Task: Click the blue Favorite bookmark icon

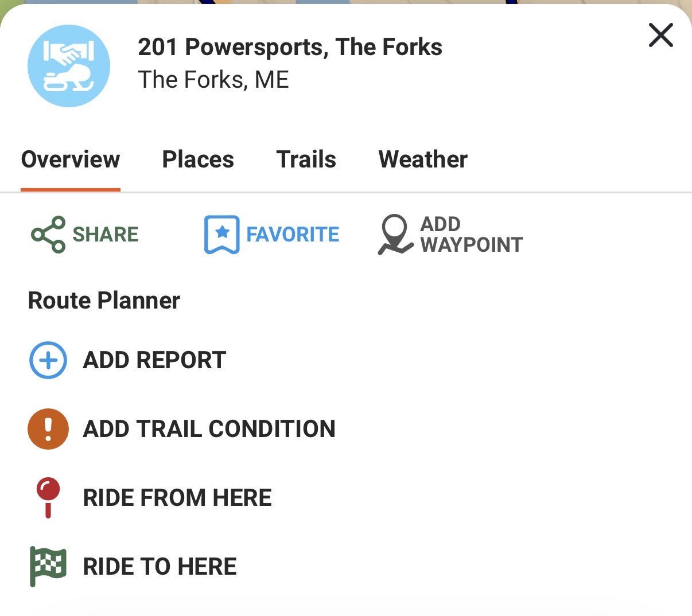Action: [x=220, y=234]
